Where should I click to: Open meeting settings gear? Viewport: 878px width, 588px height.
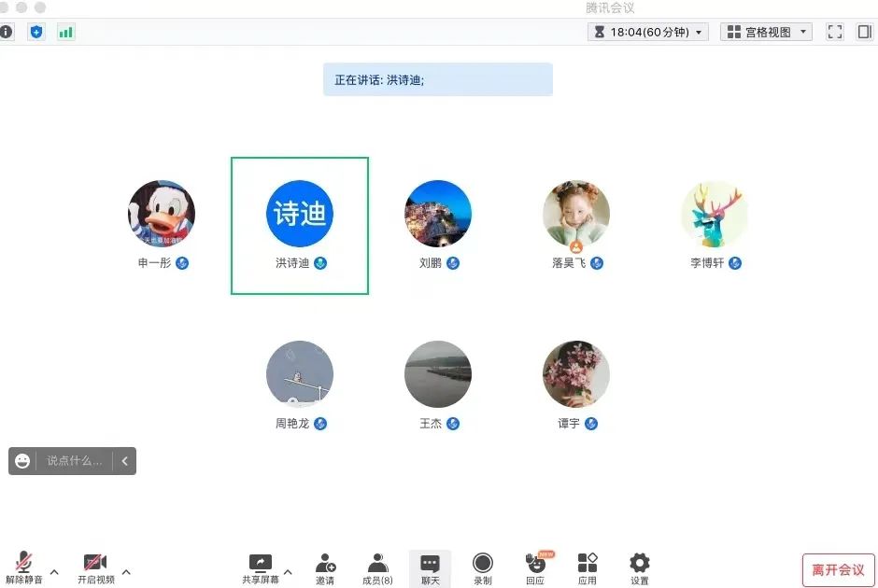(639, 568)
